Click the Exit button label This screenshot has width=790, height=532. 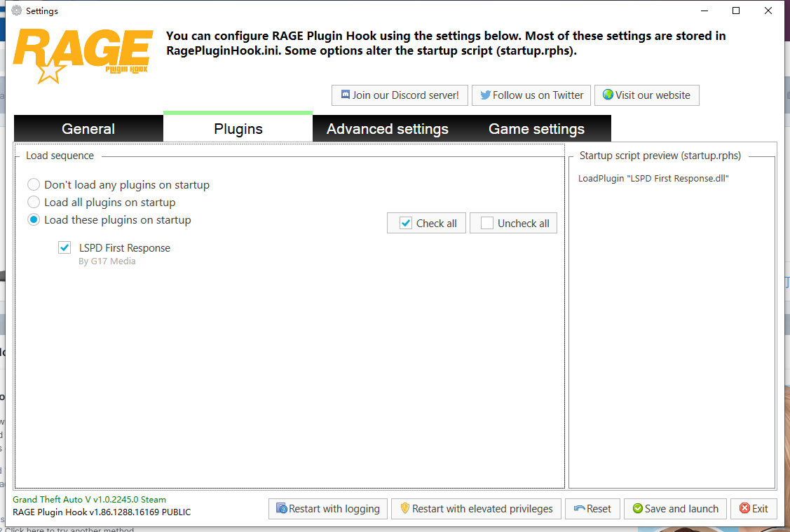pyautogui.click(x=760, y=509)
